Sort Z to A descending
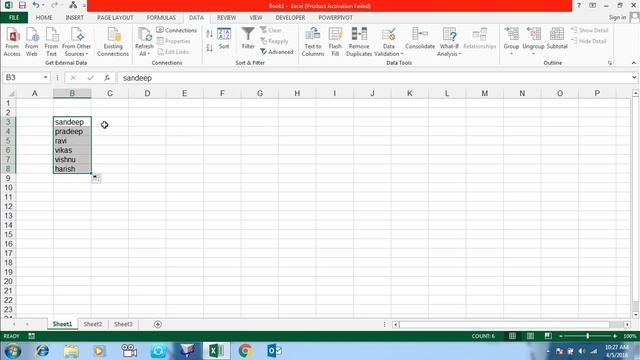Screen dimensions: 640x360 click(209, 48)
